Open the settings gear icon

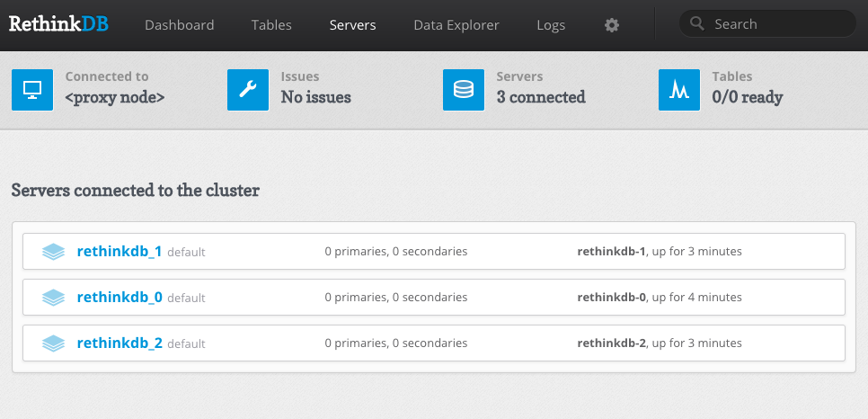click(612, 25)
